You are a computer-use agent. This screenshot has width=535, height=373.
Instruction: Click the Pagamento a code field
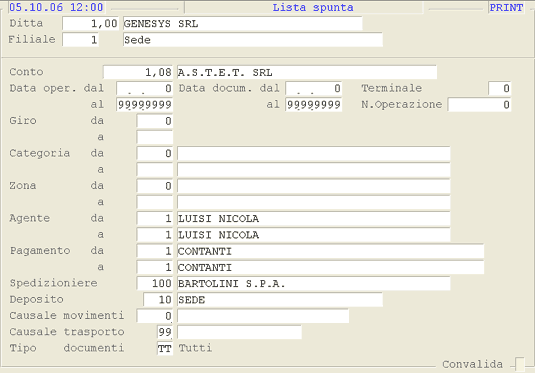coord(155,267)
